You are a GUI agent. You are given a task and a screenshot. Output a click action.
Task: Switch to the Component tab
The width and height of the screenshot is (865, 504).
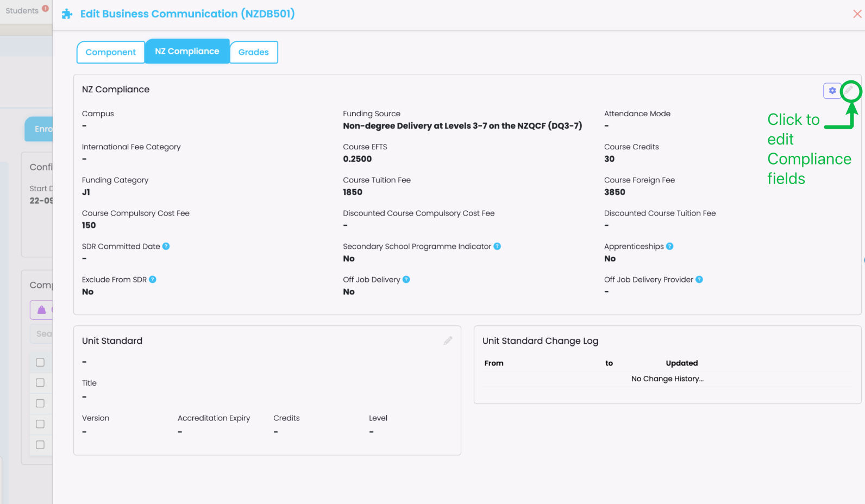[111, 52]
